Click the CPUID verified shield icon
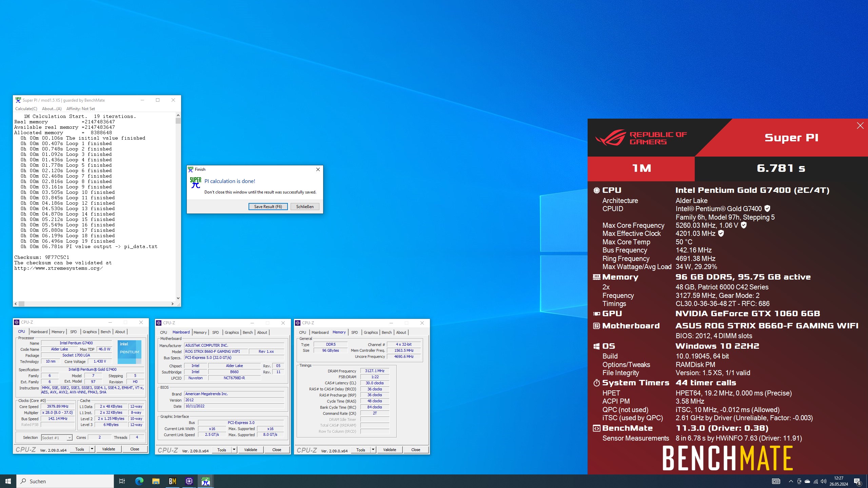Screen dimensions: 868x488 click(x=767, y=209)
